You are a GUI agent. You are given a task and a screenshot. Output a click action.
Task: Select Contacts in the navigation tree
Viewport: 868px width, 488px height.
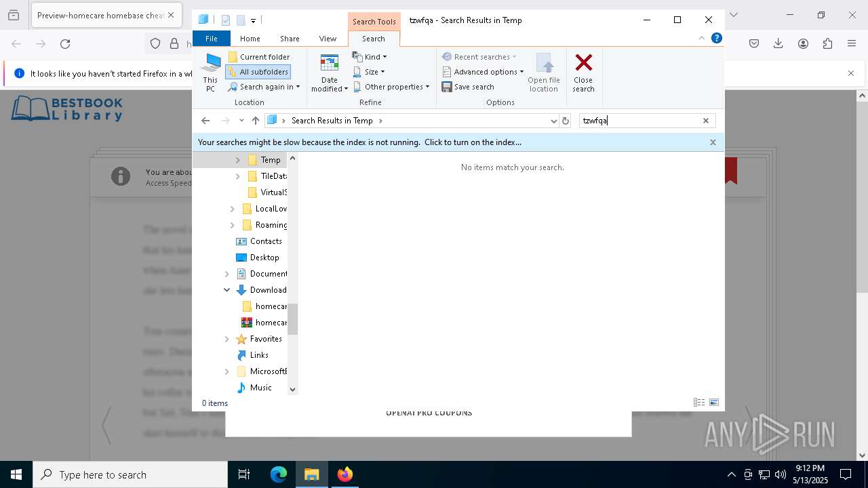(265, 241)
